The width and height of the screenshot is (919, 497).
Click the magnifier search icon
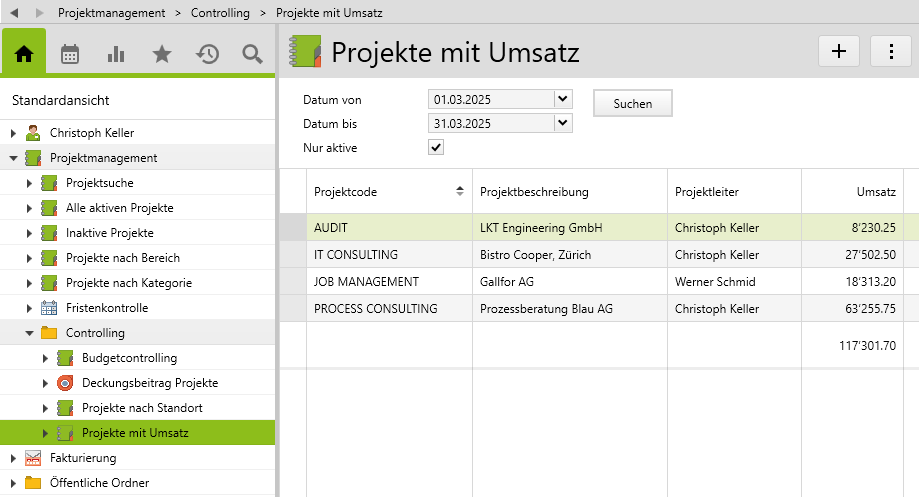(x=253, y=54)
